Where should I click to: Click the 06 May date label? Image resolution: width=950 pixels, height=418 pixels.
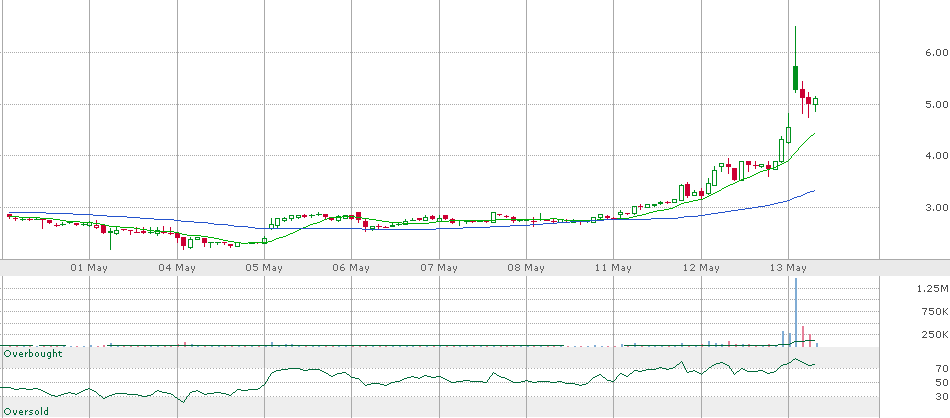tap(351, 268)
